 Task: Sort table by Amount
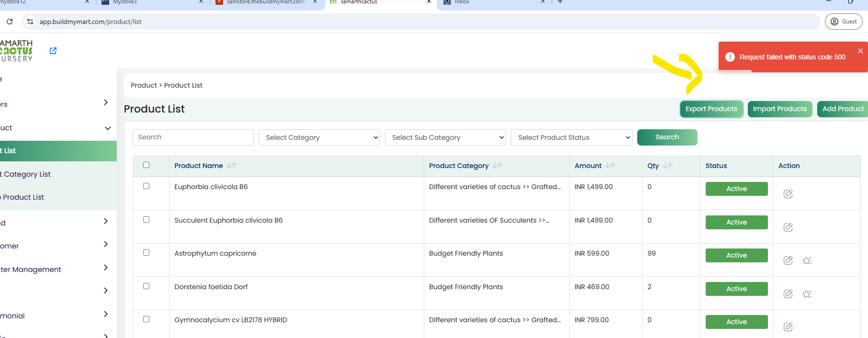tap(610, 166)
